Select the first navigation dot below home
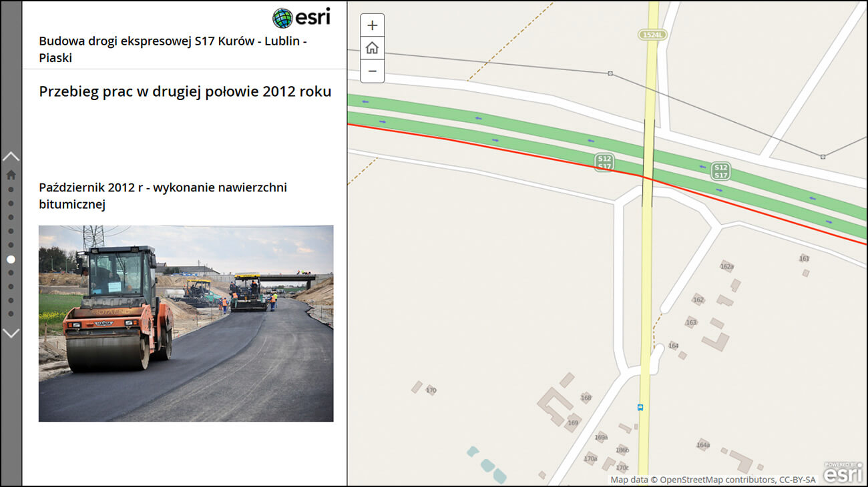This screenshot has width=868, height=487. tap(11, 189)
